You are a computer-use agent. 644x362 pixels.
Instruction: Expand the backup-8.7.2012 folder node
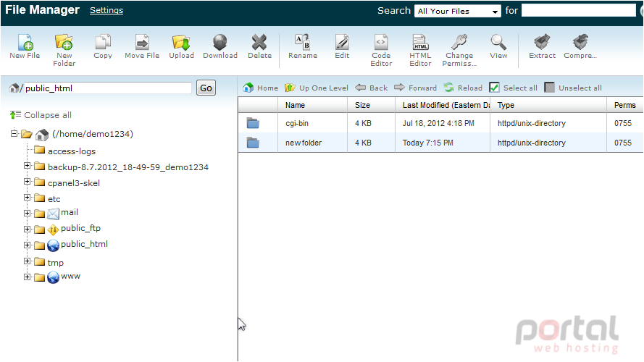[x=27, y=166]
